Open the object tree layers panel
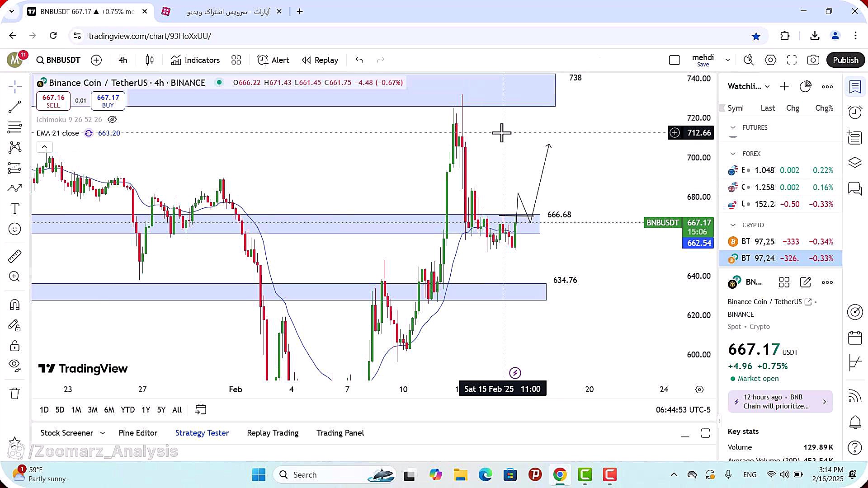 tap(855, 162)
